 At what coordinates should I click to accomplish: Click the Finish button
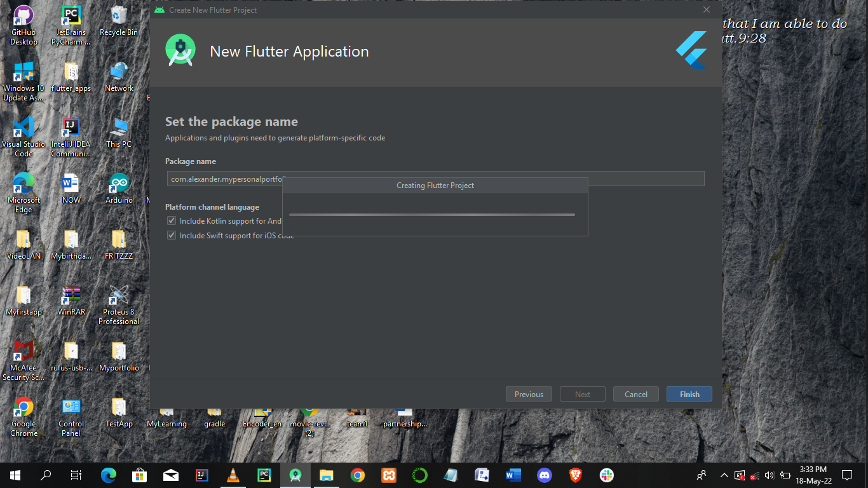pos(689,394)
